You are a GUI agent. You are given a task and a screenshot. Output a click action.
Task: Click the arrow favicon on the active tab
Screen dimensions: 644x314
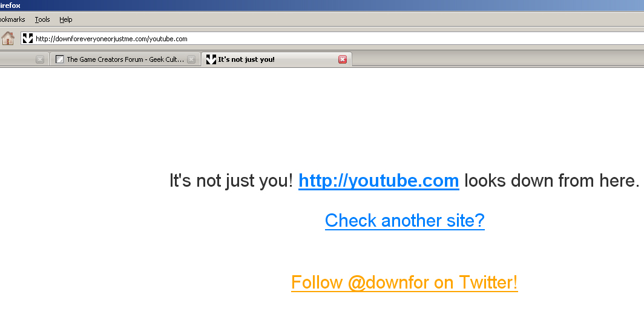211,59
